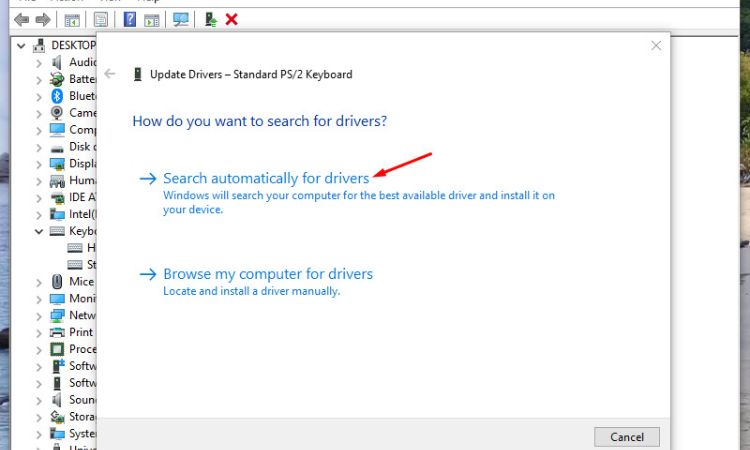Viewport: 750px width, 450px height.
Task: Expand the System devices chevron
Action: (39, 435)
